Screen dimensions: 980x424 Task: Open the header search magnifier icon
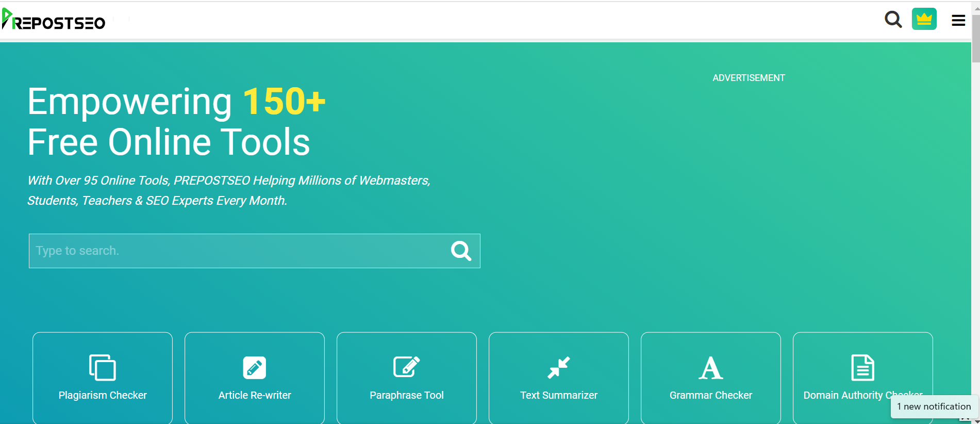point(893,20)
